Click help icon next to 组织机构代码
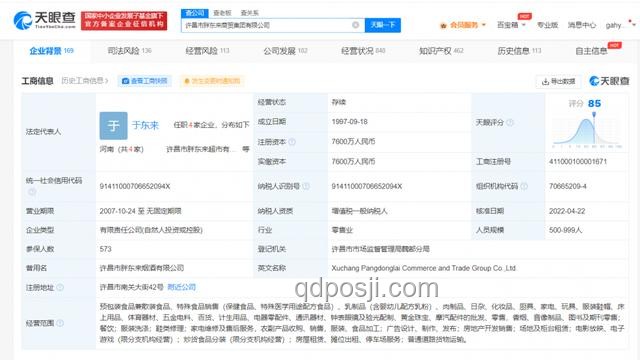This screenshot has height=360, width=640. (524, 186)
